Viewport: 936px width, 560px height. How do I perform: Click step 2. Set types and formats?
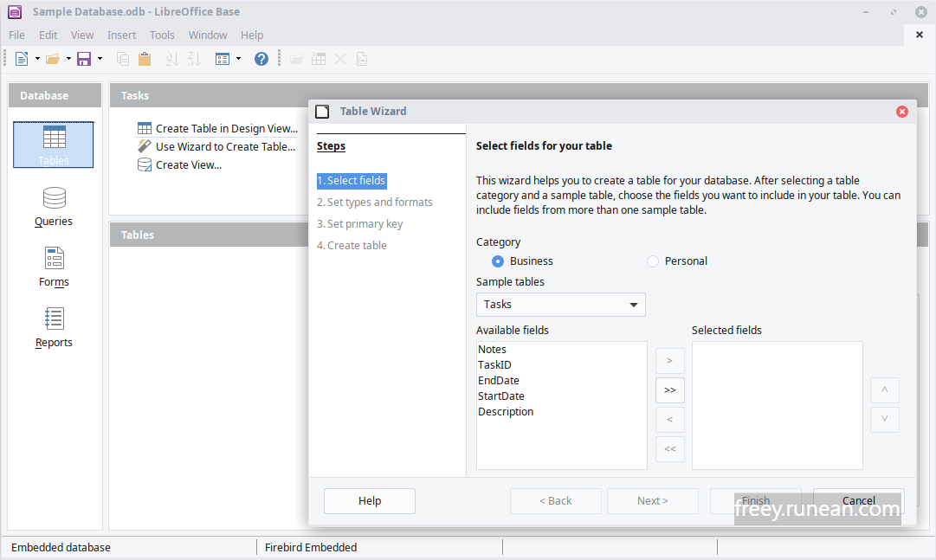pyautogui.click(x=375, y=203)
